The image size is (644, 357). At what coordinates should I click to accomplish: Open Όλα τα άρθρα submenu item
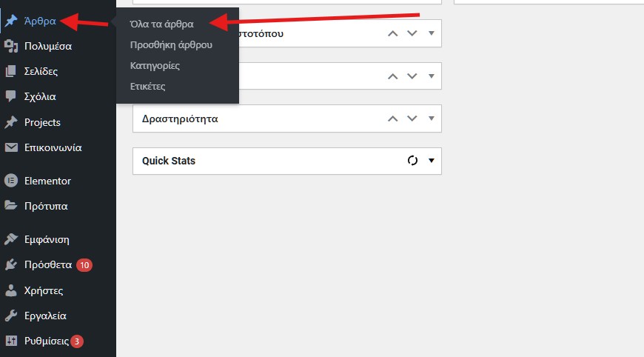[162, 24]
